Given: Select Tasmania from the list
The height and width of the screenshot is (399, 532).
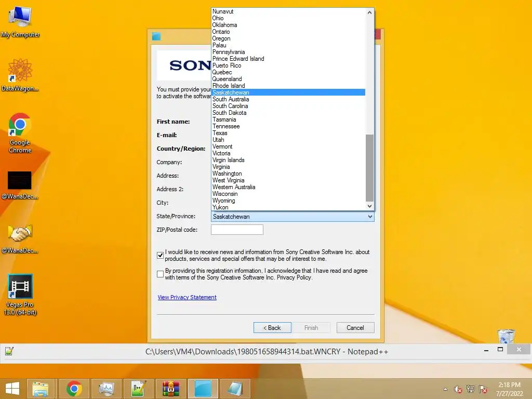Looking at the screenshot, I should click(x=288, y=119).
